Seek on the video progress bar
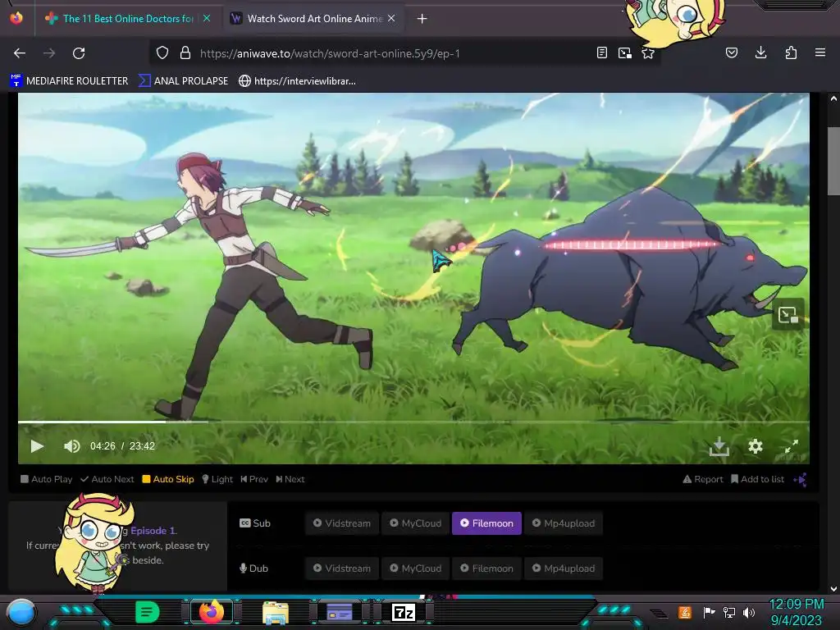Viewport: 840px width, 630px height. coord(413,422)
